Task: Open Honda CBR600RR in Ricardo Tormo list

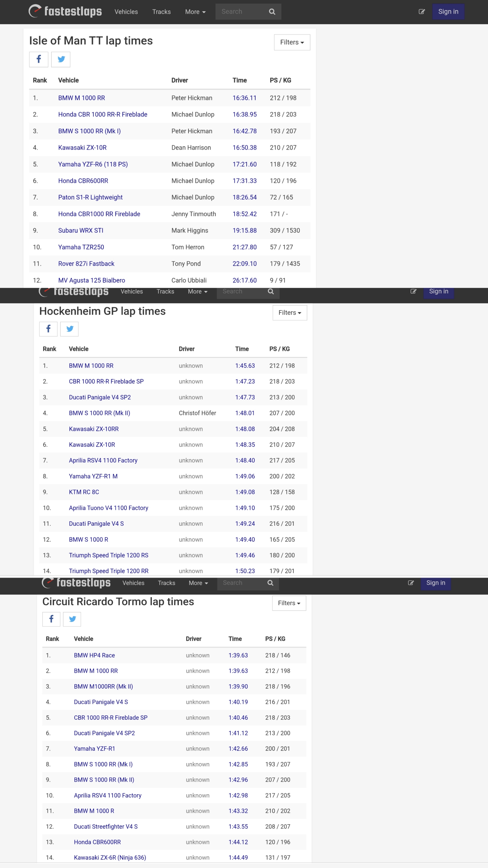Action: [x=97, y=842]
